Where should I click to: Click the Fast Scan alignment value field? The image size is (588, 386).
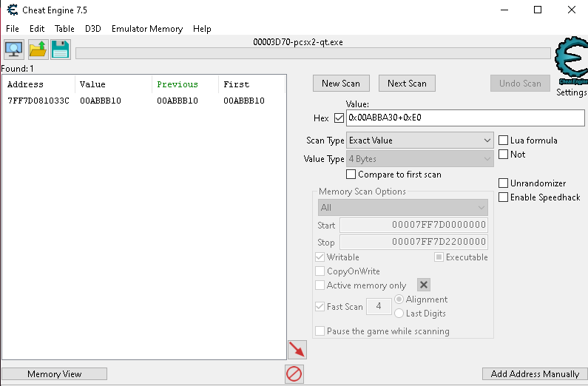(379, 307)
